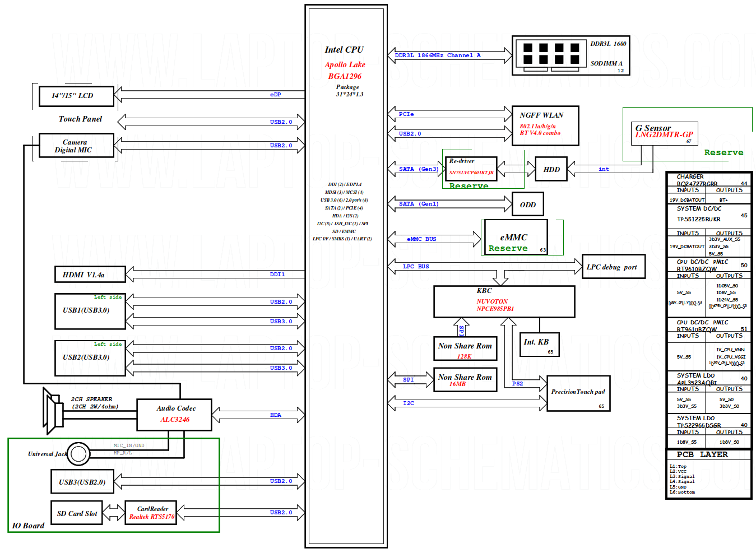Select the DDR3L 1600 text

(x=608, y=44)
